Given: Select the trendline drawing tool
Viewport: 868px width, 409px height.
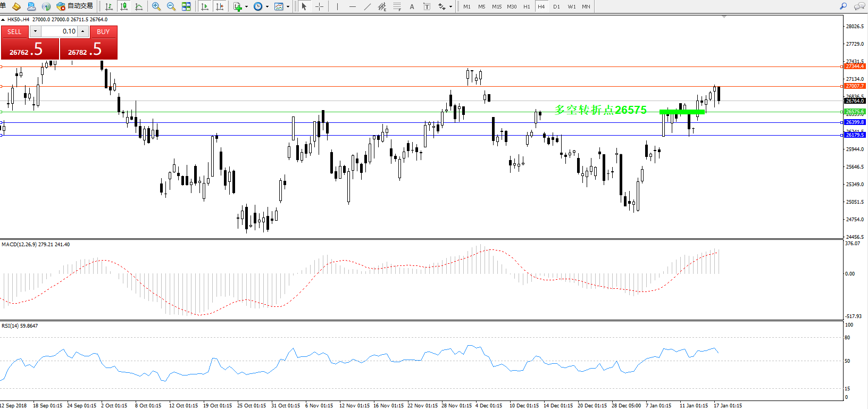Looking at the screenshot, I should tap(367, 6).
